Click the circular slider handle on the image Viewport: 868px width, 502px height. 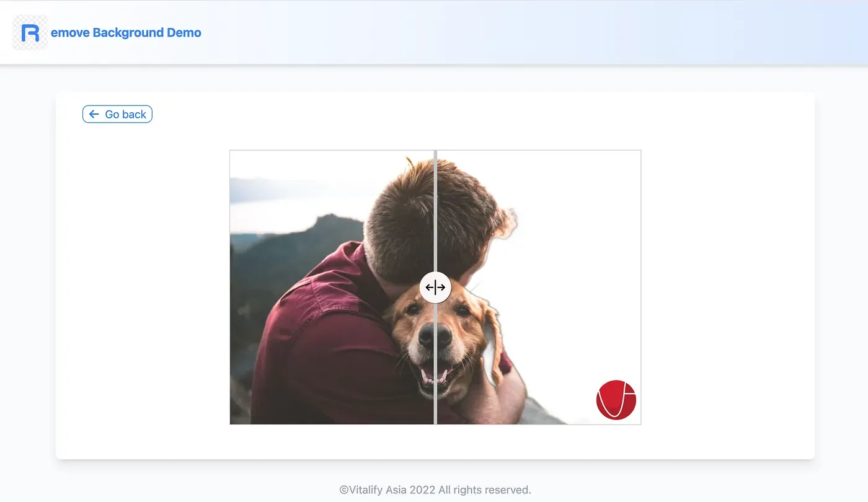435,287
